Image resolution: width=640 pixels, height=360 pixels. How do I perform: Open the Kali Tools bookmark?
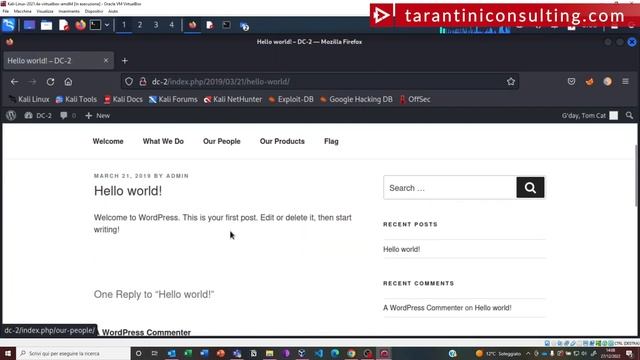pyautogui.click(x=76, y=99)
